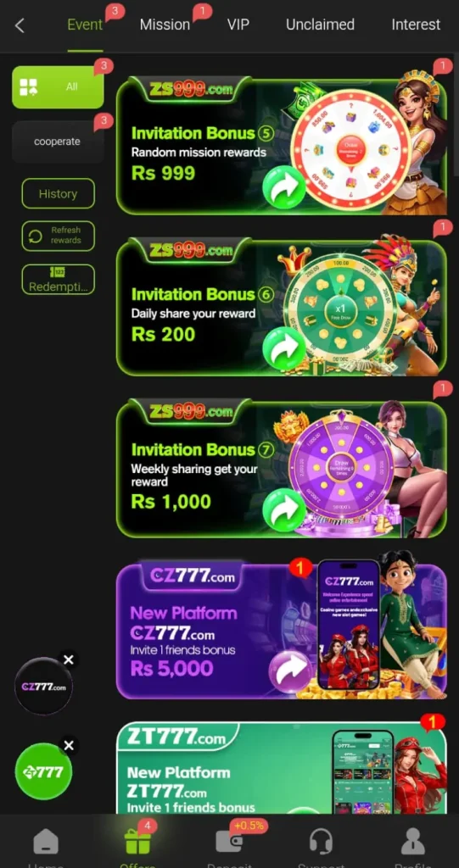This screenshot has width=459, height=868.
Task: Select the cooperate category filter
Action: coord(58,142)
